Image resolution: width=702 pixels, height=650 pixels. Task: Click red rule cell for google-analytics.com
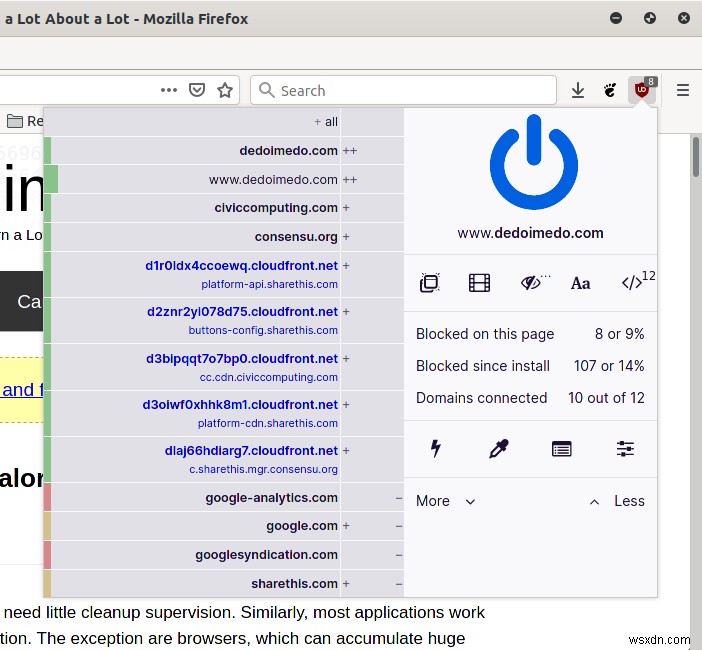click(x=47, y=497)
